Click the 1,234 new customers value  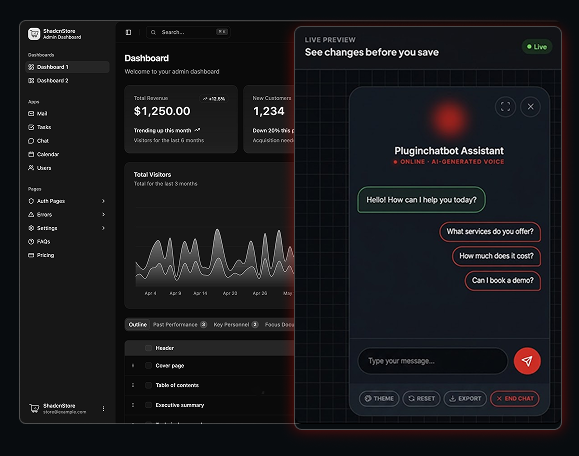[x=268, y=111]
